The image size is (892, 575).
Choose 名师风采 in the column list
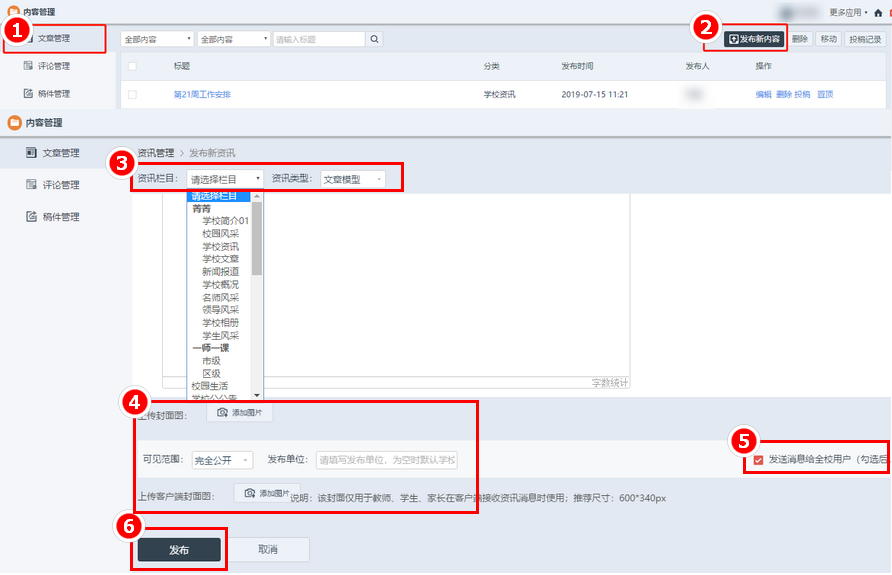220,298
